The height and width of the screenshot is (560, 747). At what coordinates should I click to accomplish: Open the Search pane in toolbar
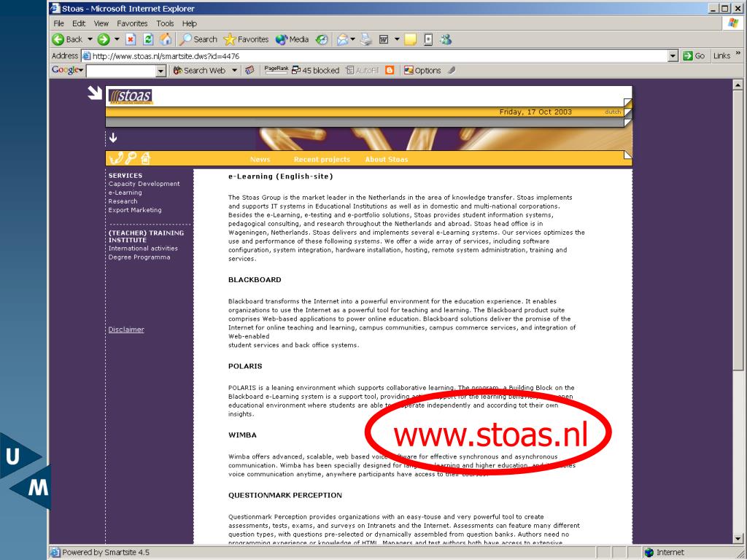pyautogui.click(x=198, y=39)
